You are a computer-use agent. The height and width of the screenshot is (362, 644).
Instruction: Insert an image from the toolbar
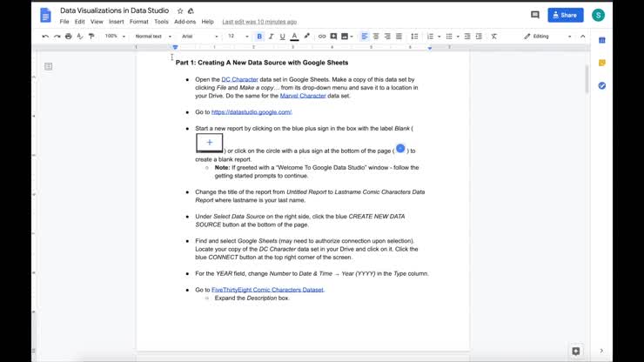[345, 37]
